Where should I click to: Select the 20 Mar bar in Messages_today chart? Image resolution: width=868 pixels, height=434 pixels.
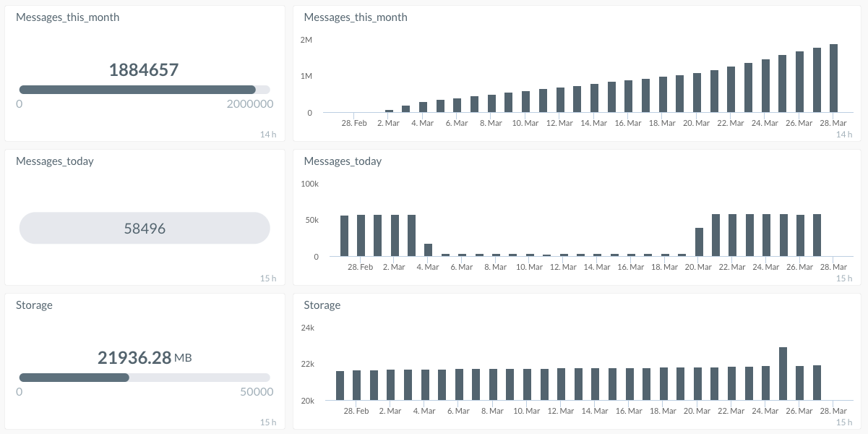699,242
